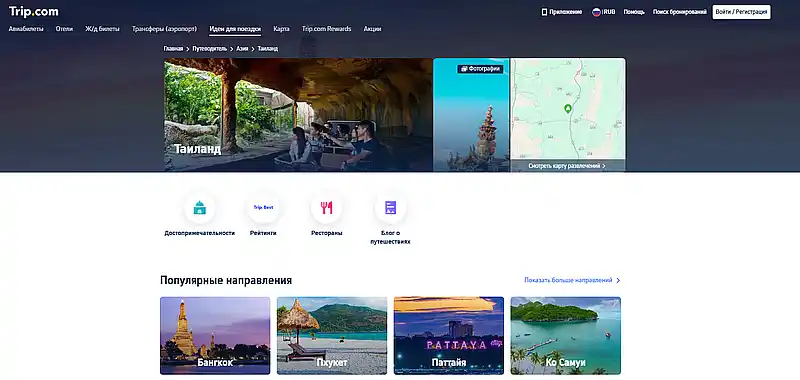
Task: Open Trip.com Rewards page
Action: [327, 29]
